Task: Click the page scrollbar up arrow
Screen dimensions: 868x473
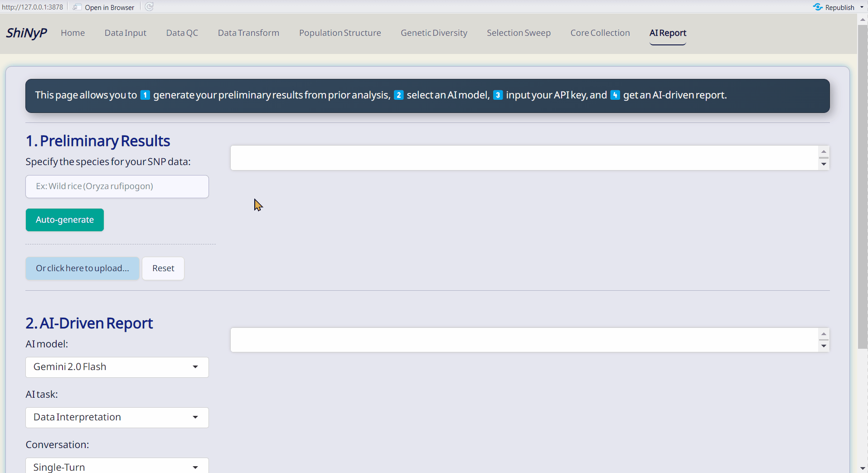Action: point(863,20)
